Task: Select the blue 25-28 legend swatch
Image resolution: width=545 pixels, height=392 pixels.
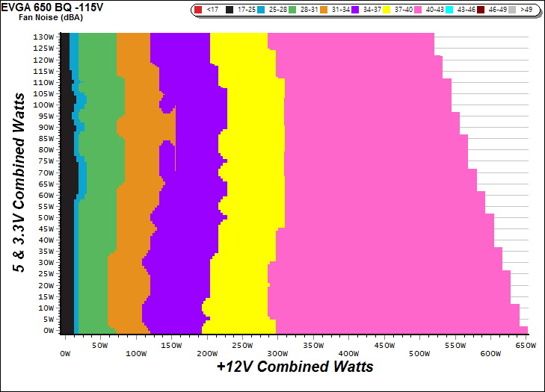Action: pyautogui.click(x=262, y=10)
